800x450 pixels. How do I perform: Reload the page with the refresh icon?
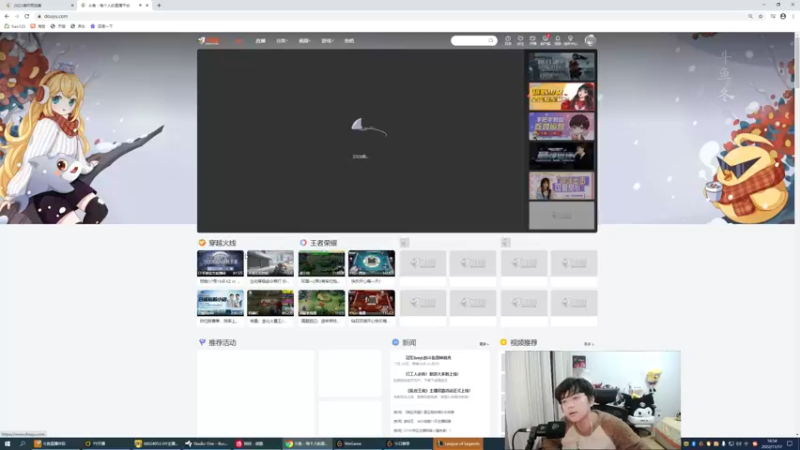[x=27, y=16]
